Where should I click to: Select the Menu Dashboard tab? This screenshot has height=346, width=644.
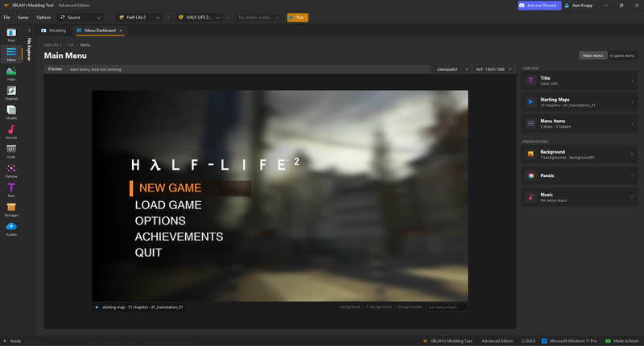point(100,31)
